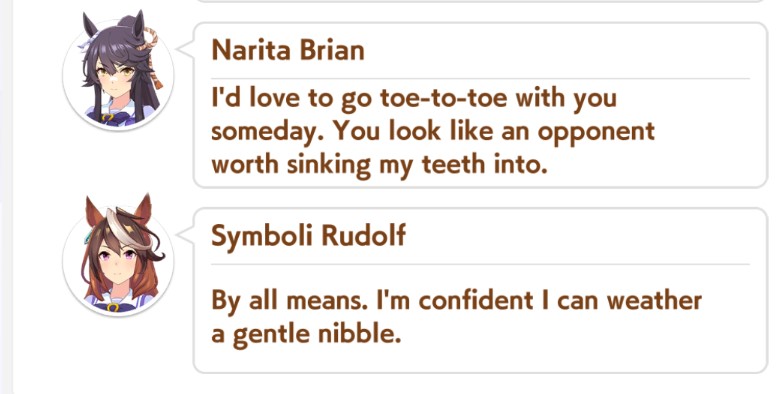Screen dimensions: 781x394
Task: Click the partially visible bubble above Narita Brian
Action: tap(480, 1)
